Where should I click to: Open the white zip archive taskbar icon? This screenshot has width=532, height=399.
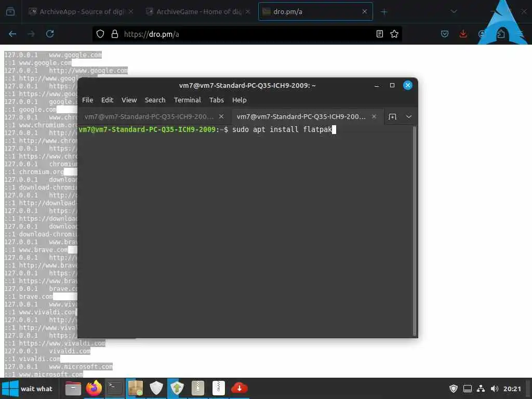click(x=219, y=389)
